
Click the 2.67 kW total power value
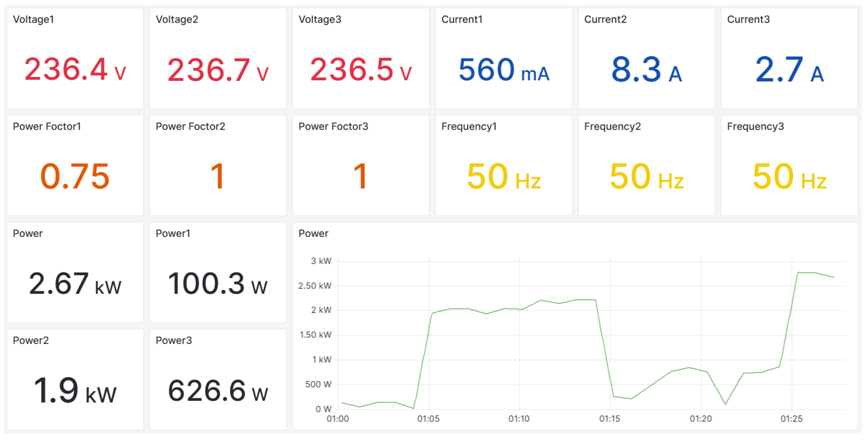tap(75, 283)
